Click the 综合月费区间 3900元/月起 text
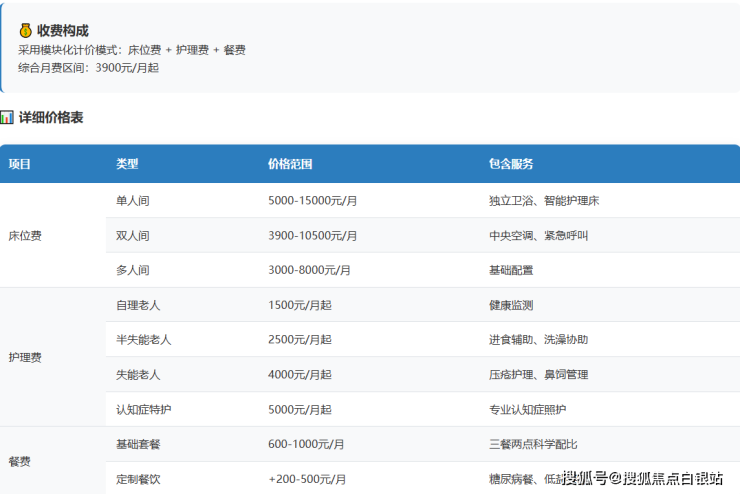The image size is (740, 494). [88, 68]
